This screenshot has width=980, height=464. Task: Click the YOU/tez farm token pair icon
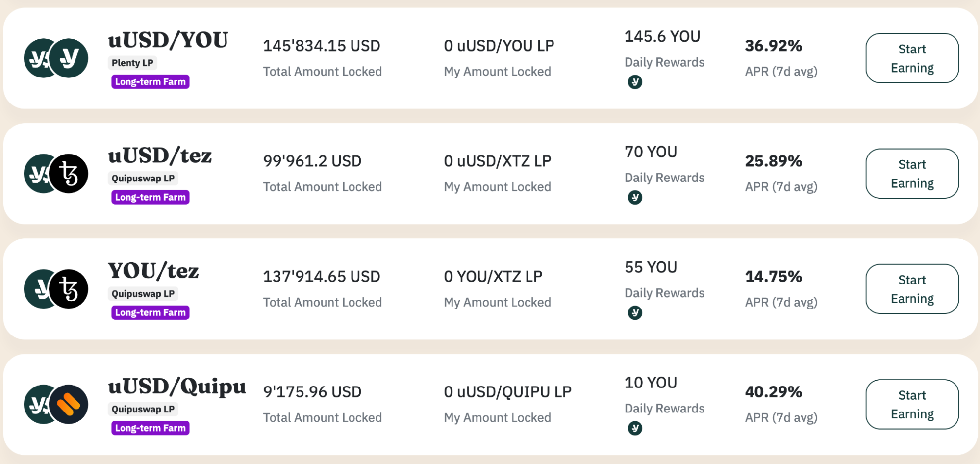56,289
